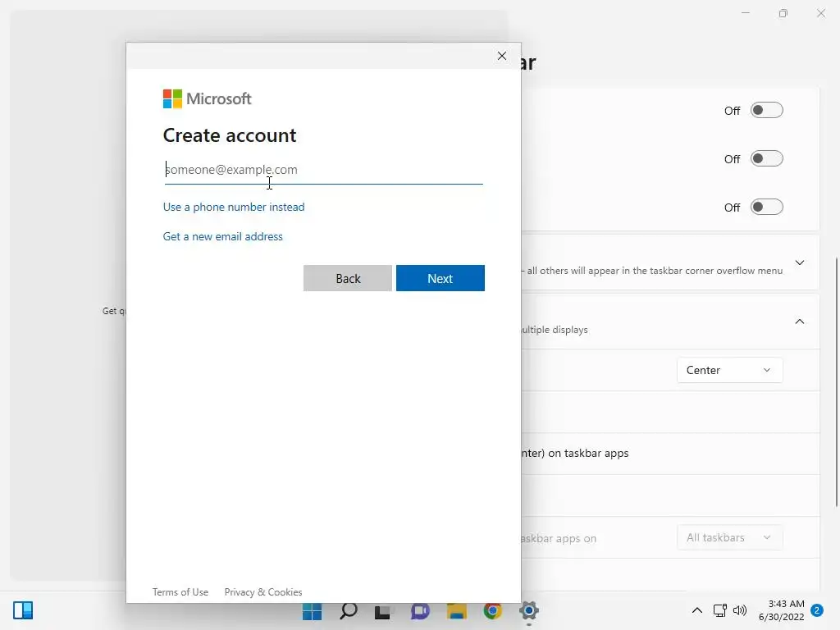Viewport: 840px width, 630px height.
Task: Open the notification badge showing 2
Action: (x=817, y=610)
